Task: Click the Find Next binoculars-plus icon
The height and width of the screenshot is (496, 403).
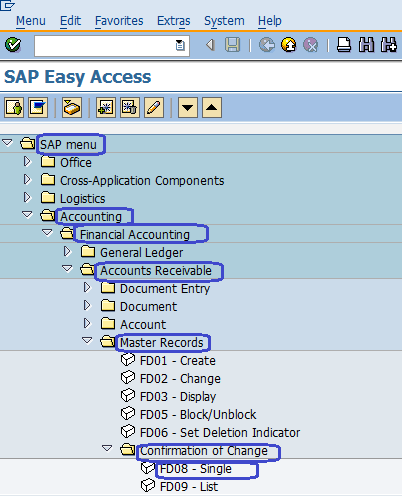Action: pos(389,45)
